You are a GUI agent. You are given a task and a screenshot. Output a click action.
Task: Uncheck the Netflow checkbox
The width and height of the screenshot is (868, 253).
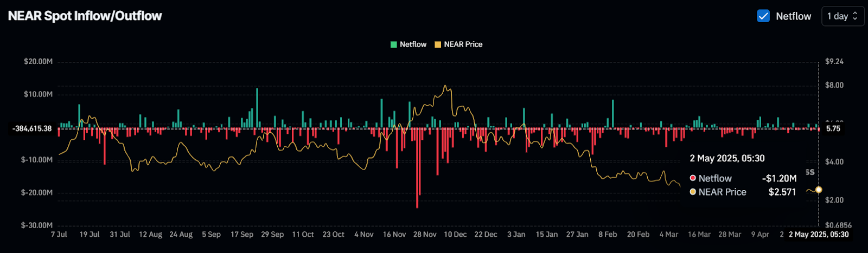[x=763, y=16]
